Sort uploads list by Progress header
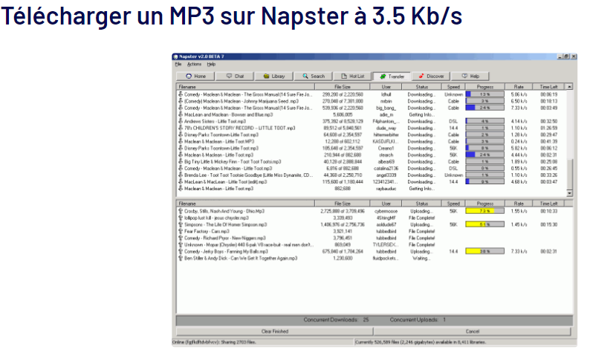Viewport: 616px width, 364px height. tap(485, 204)
